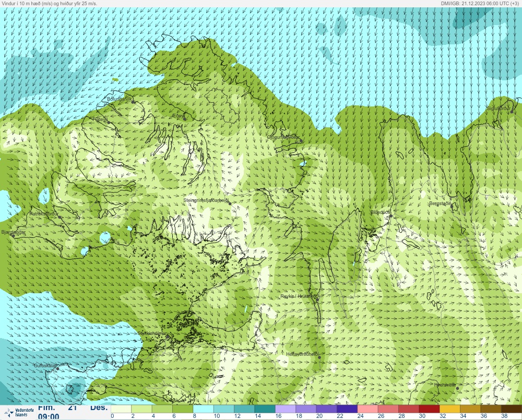Select the Reykir í Hrútafirði label
This screenshot has height=420, width=522.
coord(299,296)
